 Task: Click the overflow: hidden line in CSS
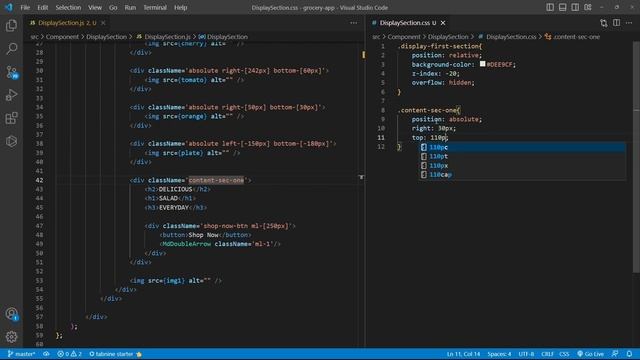443,82
